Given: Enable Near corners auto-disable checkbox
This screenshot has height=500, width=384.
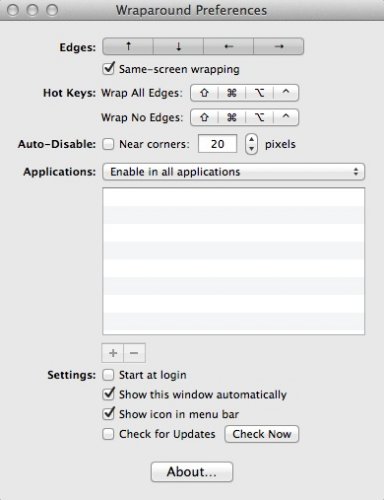Looking at the screenshot, I should tap(108, 144).
